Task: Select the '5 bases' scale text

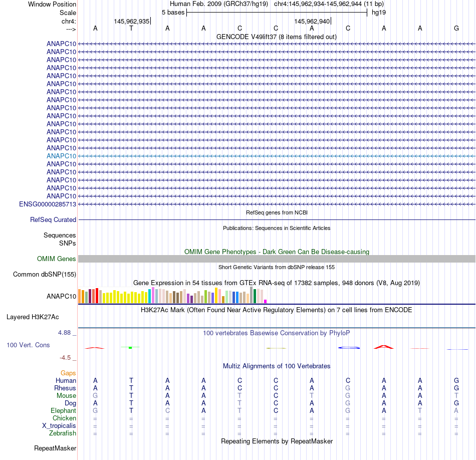Action: 173,13
